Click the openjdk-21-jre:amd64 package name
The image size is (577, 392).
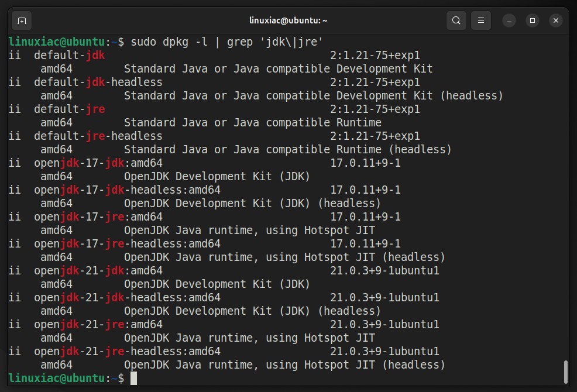(98, 325)
